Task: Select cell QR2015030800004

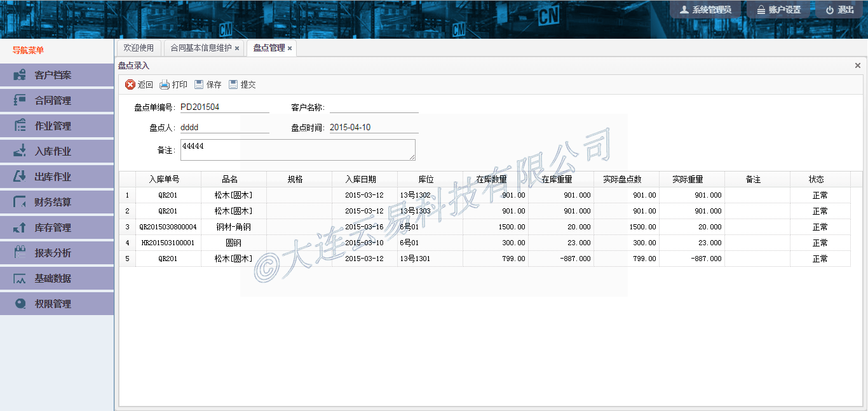Action: tap(168, 227)
